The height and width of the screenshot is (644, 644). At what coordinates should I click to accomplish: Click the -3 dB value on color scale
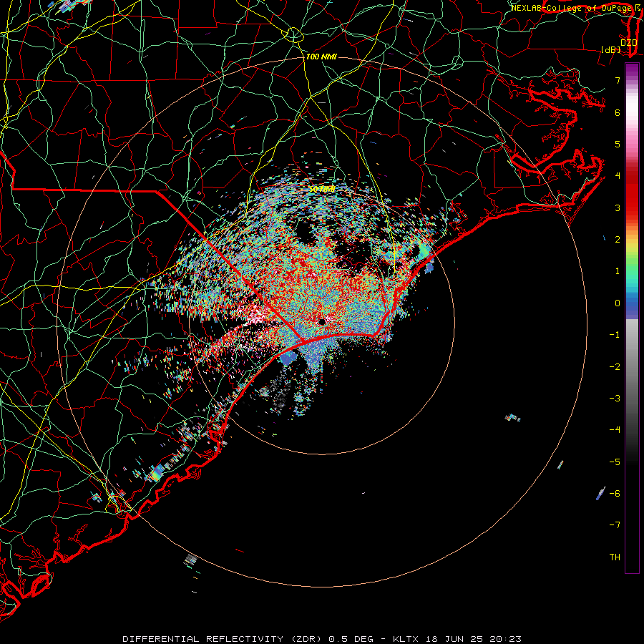(x=615, y=399)
